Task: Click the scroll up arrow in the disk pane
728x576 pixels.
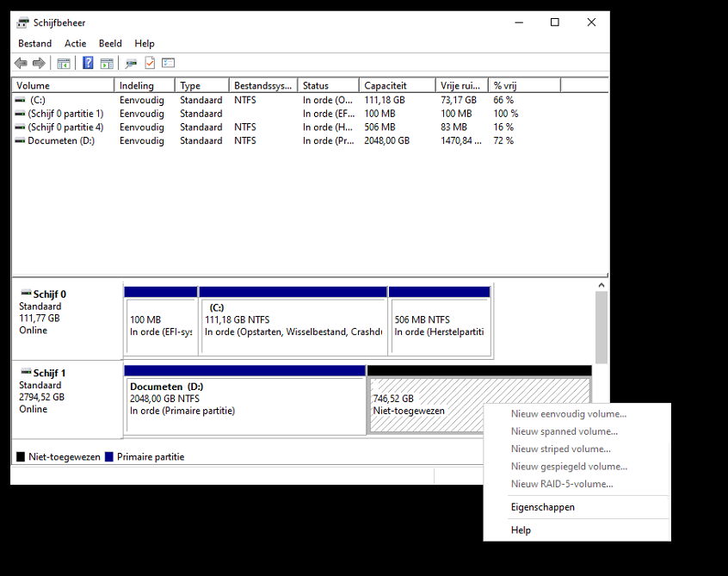Action: tap(601, 285)
